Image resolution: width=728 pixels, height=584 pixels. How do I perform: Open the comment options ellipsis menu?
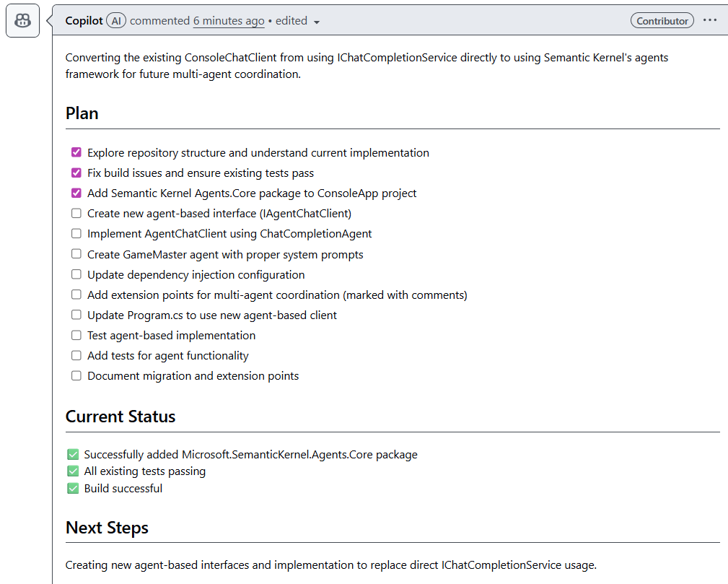click(x=710, y=20)
